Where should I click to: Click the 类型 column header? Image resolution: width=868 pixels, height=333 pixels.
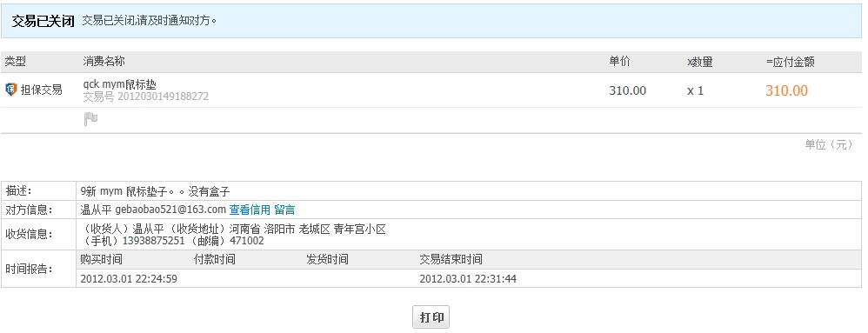pos(16,62)
